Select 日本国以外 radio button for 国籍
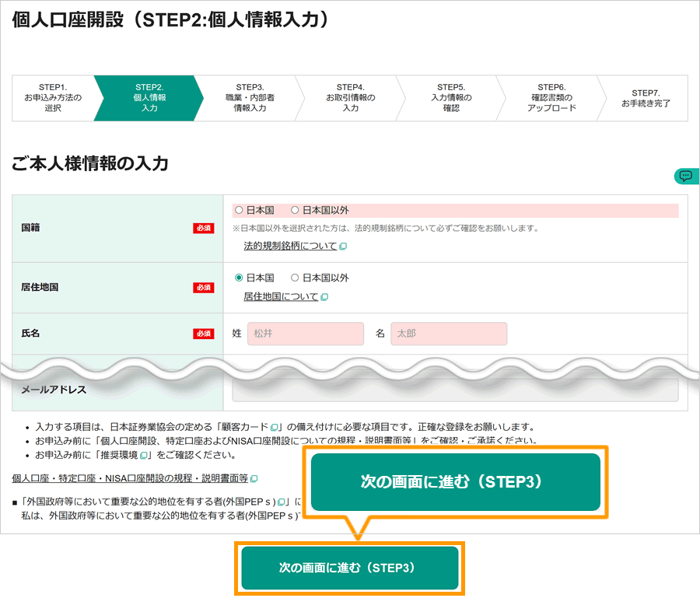The image size is (700, 605). click(x=295, y=209)
